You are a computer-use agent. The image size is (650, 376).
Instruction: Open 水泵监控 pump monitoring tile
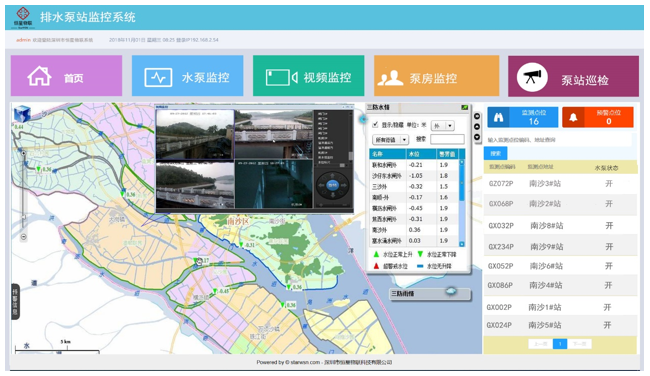coord(187,76)
